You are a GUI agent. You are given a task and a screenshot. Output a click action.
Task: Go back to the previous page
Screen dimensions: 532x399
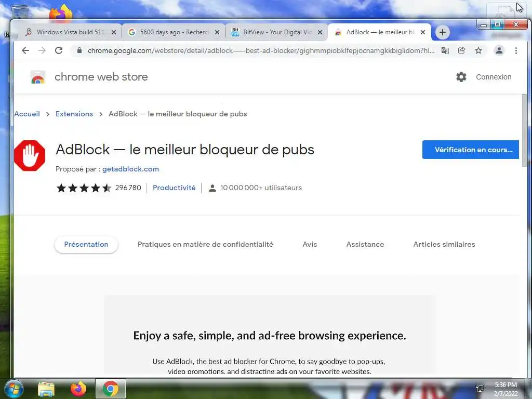pos(25,50)
